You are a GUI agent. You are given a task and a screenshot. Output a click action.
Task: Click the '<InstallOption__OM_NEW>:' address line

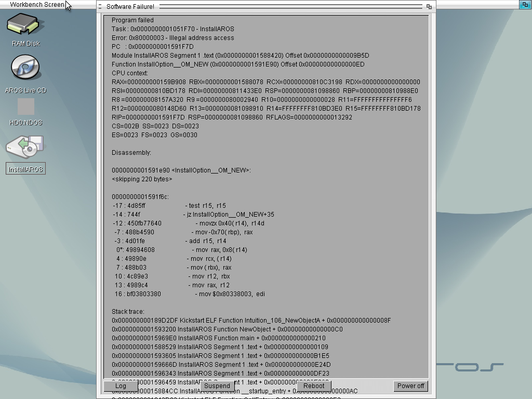coord(181,170)
